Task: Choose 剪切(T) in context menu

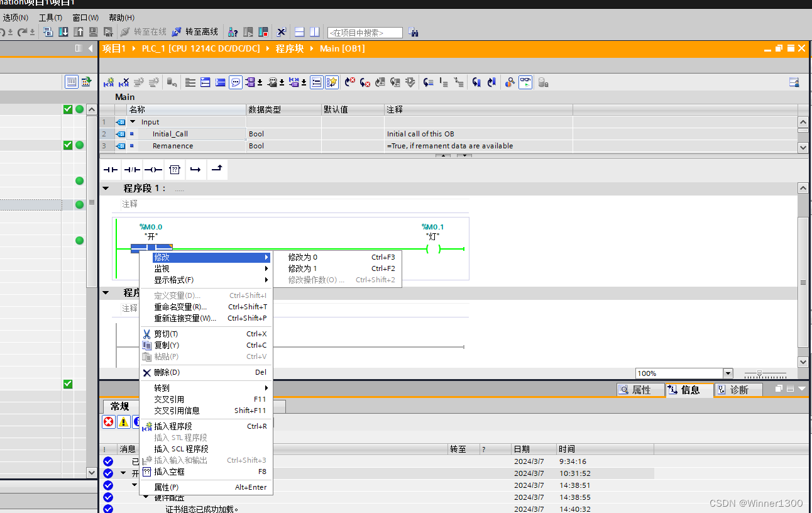Action: click(206, 334)
